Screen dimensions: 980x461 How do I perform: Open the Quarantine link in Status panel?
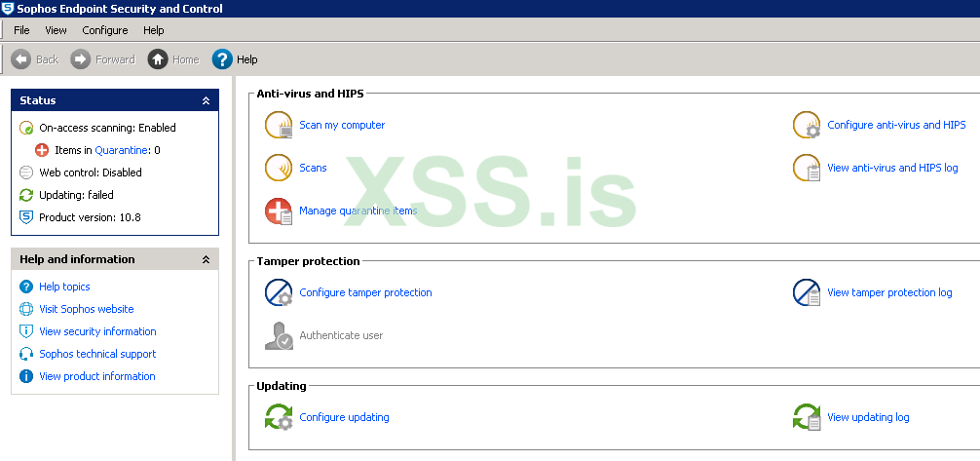pyautogui.click(x=122, y=150)
